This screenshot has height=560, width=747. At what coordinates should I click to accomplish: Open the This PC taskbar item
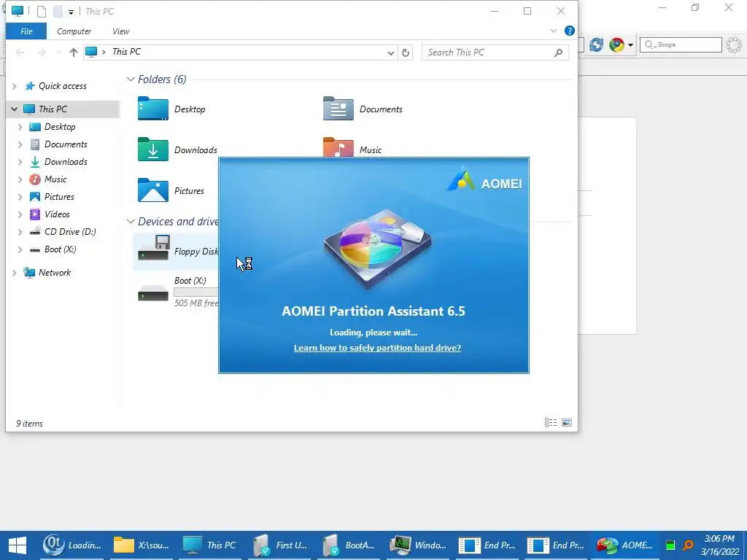pyautogui.click(x=211, y=545)
